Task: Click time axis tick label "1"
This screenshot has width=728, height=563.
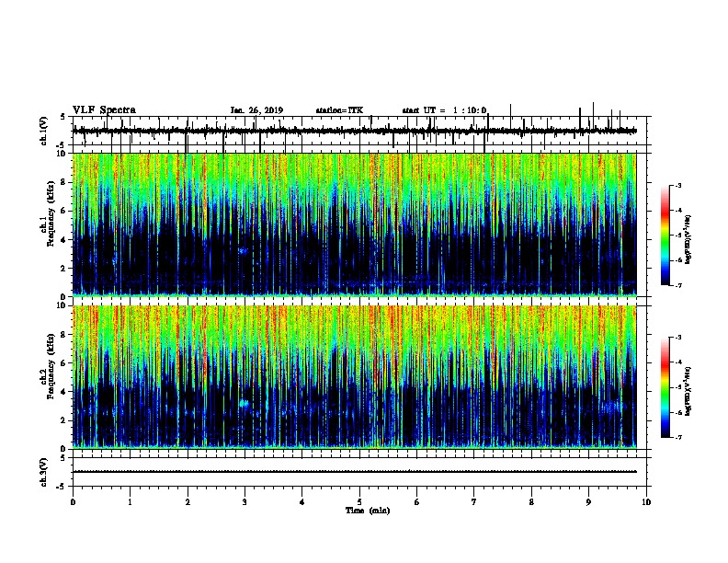Action: pyautogui.click(x=130, y=502)
